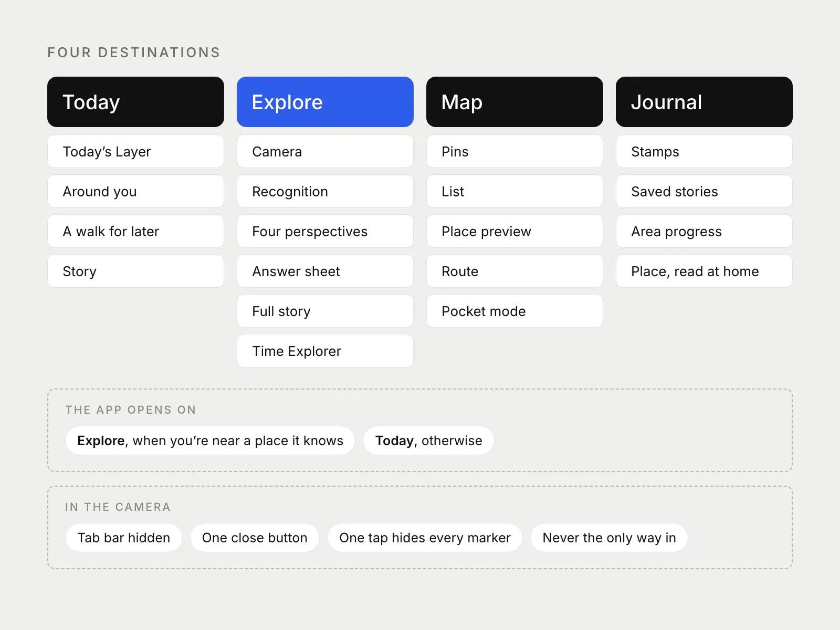Open the Time Explorer card
The image size is (840, 630).
coord(325,351)
